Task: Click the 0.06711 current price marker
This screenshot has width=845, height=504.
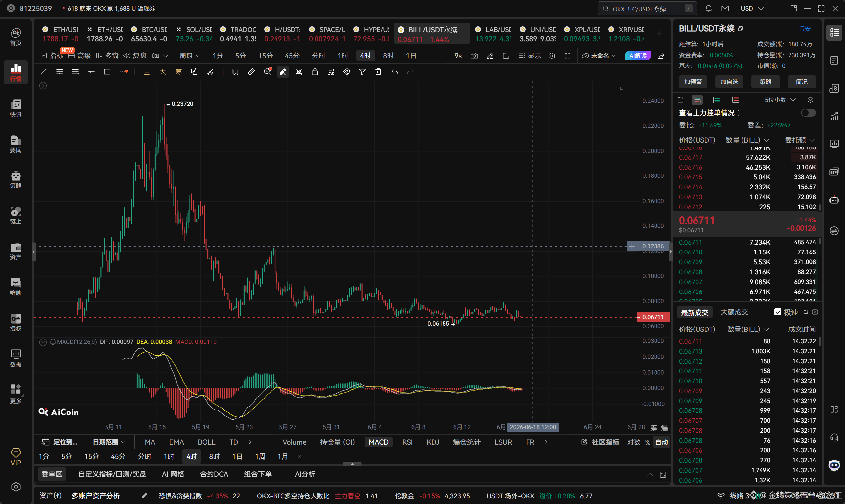Action: [653, 317]
